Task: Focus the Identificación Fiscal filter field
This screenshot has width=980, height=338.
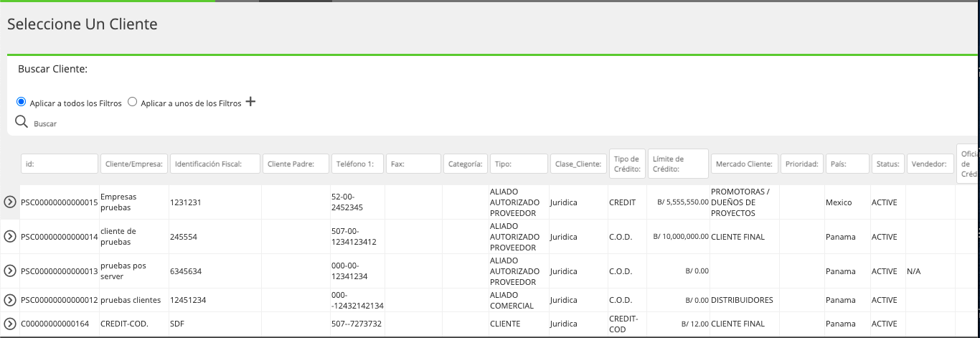Action: (215, 164)
